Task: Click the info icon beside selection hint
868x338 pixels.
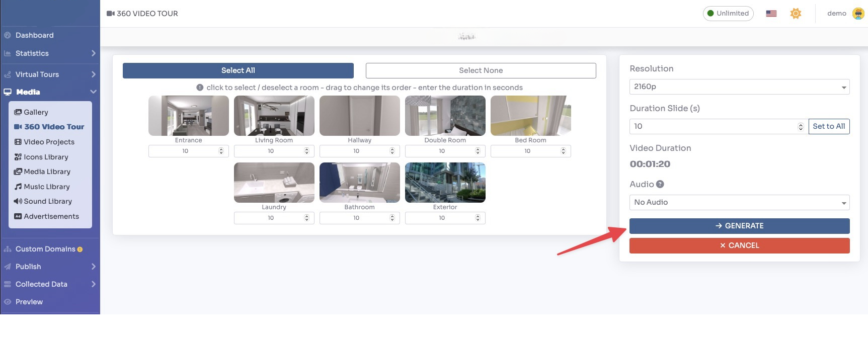Action: [200, 88]
